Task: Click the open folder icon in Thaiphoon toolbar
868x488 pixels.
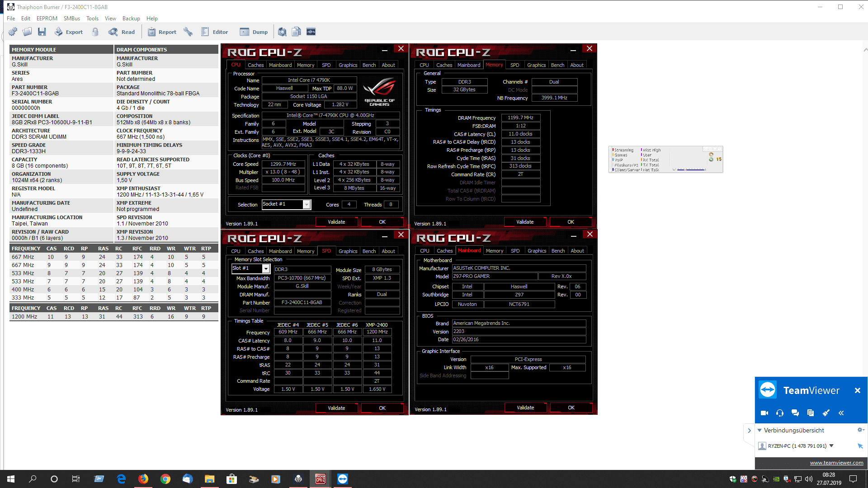Action: tap(27, 32)
